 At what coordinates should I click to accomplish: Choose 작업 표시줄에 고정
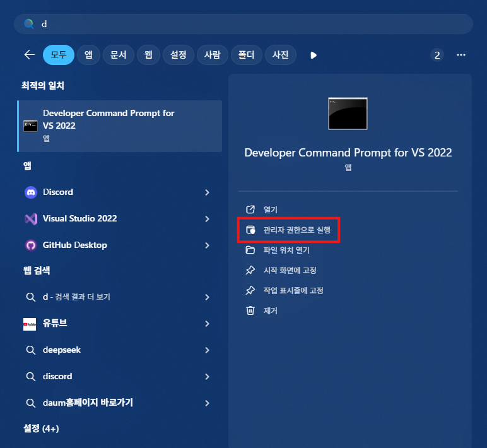293,290
